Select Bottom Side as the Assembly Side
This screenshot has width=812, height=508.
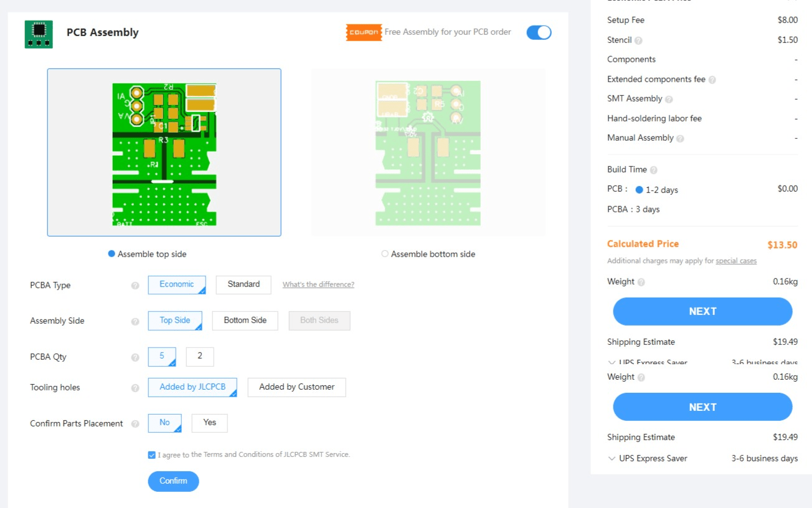click(x=245, y=320)
